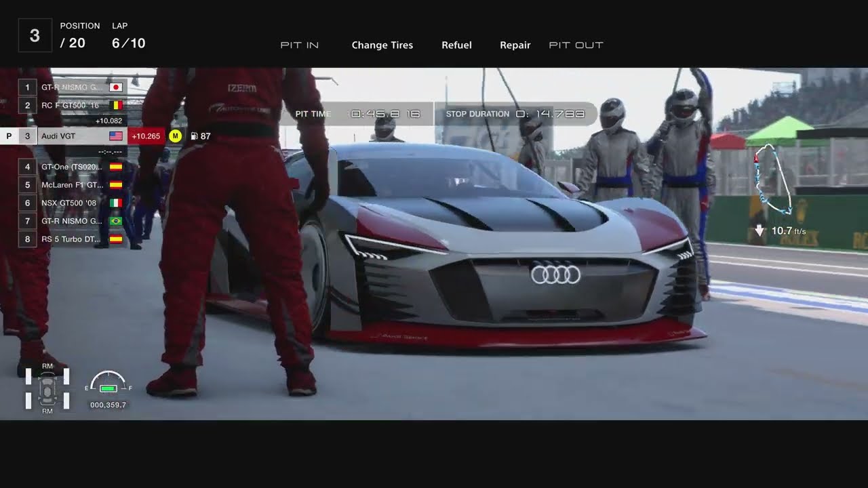
Task: Click the rank 2 position box
Action: [27, 106]
